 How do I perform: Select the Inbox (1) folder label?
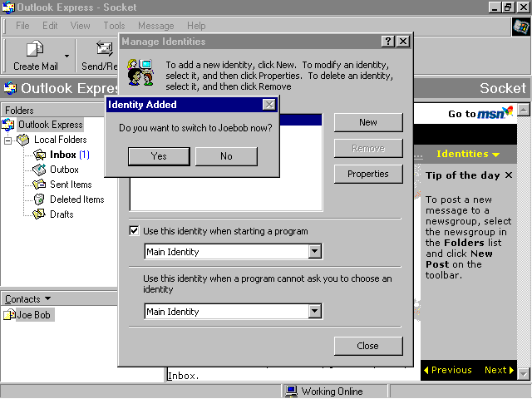coord(70,155)
